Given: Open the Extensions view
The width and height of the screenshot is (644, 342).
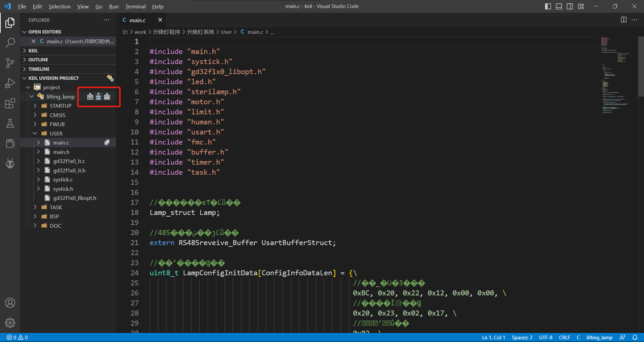Looking at the screenshot, I should click(x=10, y=103).
